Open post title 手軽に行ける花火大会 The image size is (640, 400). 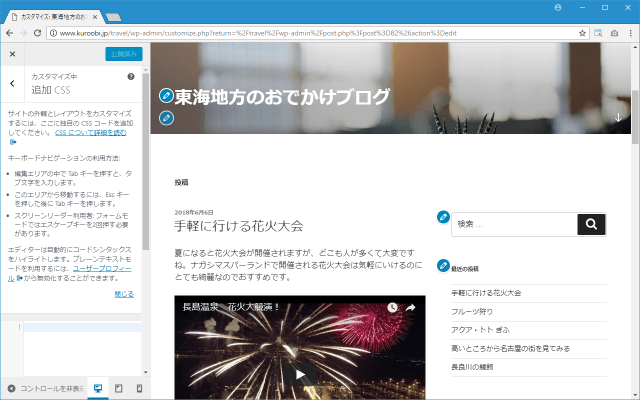point(239,226)
